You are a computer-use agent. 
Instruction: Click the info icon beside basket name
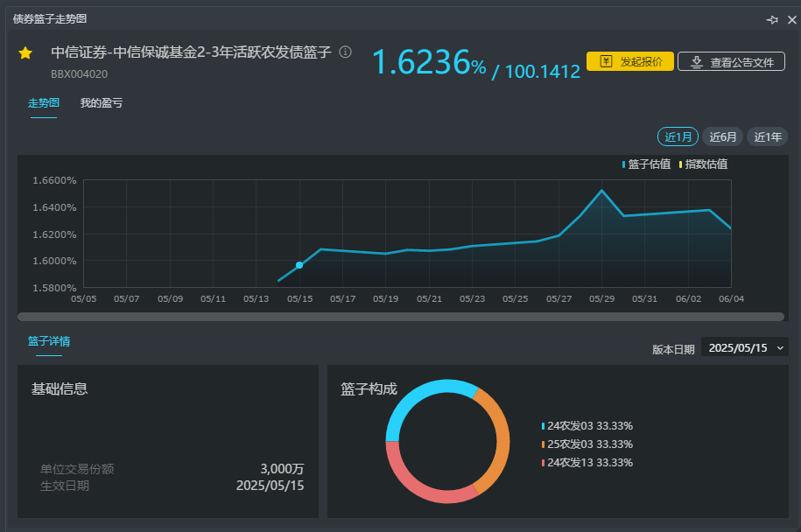point(345,52)
